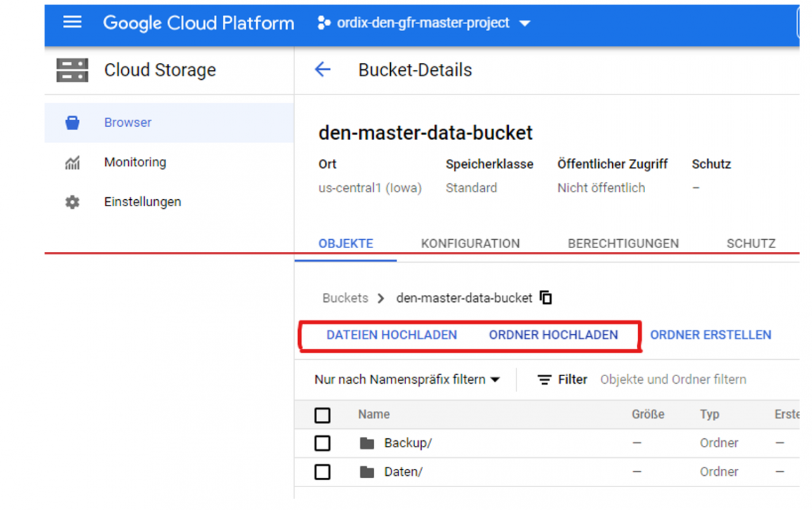Open Einstellungen in the sidebar
Image resolution: width=812 pixels, height=510 pixels.
tap(143, 202)
